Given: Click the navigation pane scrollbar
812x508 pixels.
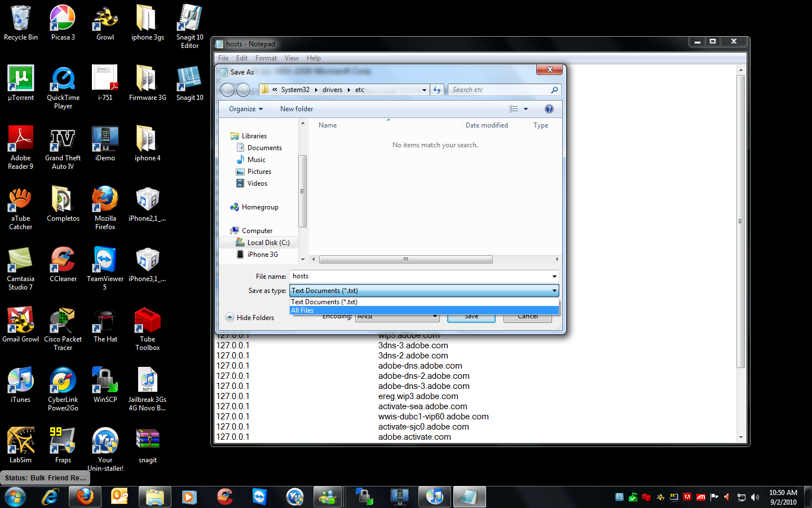Looking at the screenshot, I should [302, 191].
